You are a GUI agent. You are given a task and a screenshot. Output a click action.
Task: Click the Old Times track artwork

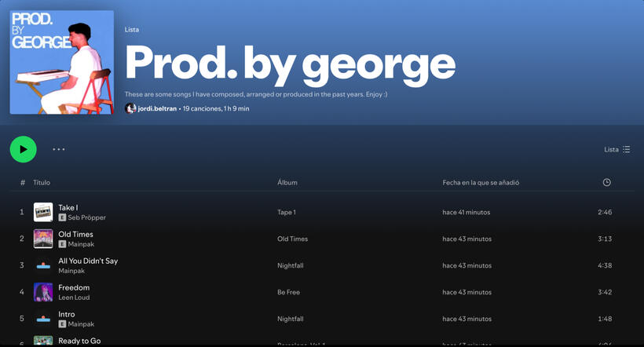(x=43, y=239)
